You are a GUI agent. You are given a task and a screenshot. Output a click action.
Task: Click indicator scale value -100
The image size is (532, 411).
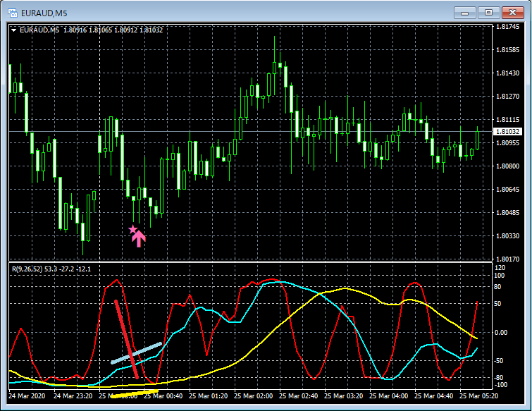(x=501, y=385)
